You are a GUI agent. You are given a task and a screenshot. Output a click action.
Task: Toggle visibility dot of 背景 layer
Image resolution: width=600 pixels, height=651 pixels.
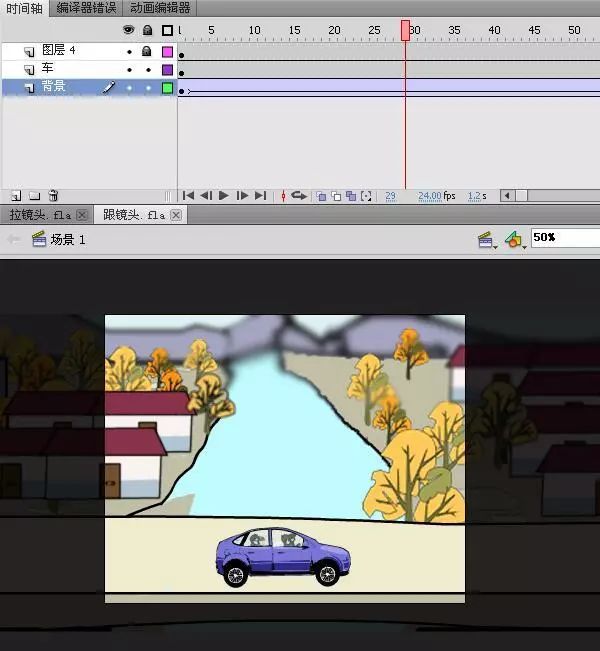(x=130, y=88)
